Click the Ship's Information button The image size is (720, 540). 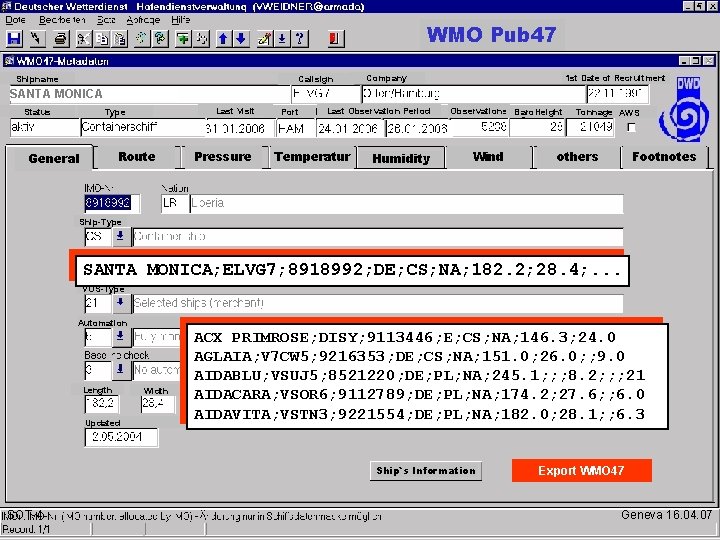pos(426,471)
